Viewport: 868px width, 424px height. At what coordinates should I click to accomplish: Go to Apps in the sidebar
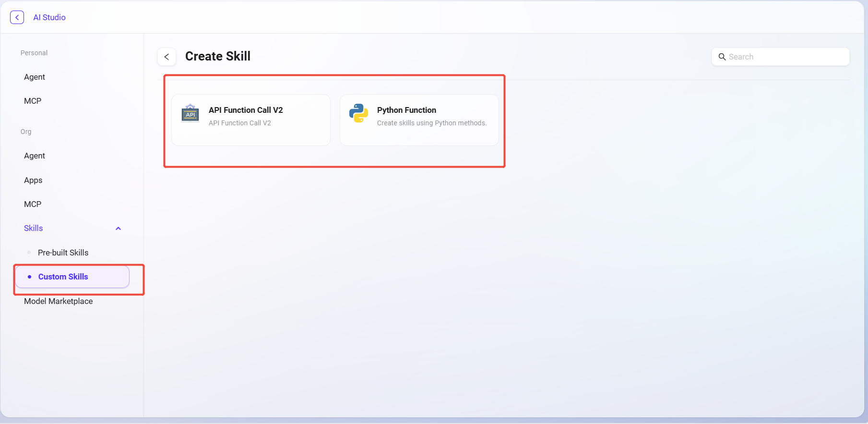(33, 180)
